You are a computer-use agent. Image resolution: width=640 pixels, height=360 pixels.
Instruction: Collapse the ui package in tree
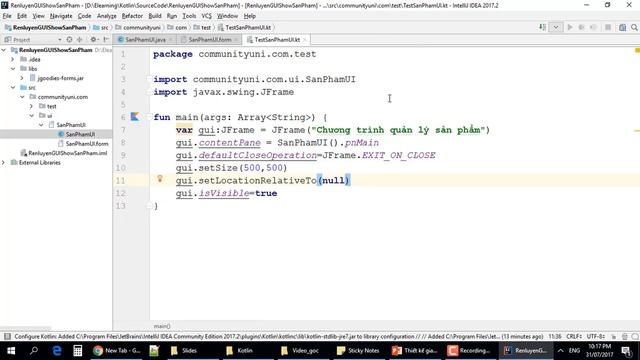31,116
